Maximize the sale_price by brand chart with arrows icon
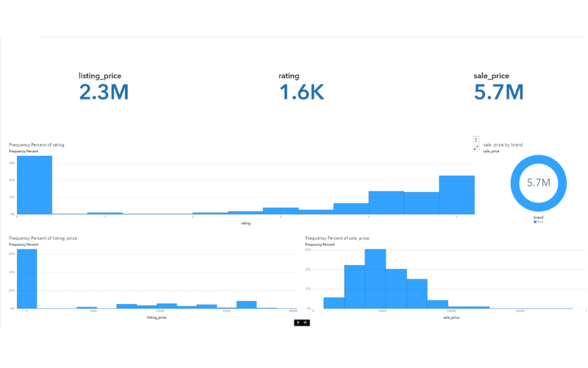The width and height of the screenshot is (588, 368). [x=476, y=148]
